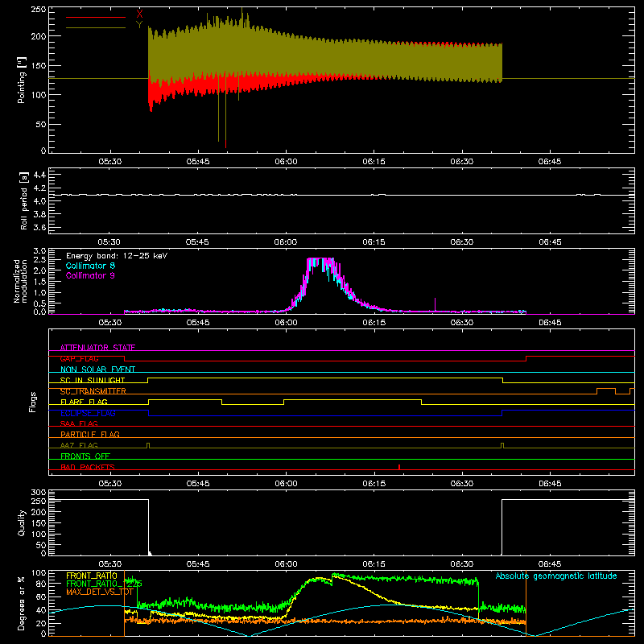The width and height of the screenshot is (644, 644).
Task: Click the 50 value on the Pointing axis
Action: coord(41,125)
